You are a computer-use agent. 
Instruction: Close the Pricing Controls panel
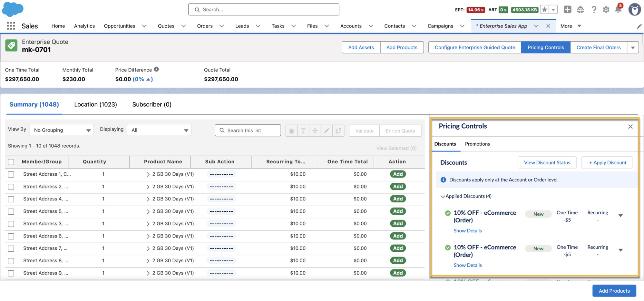pyautogui.click(x=630, y=127)
